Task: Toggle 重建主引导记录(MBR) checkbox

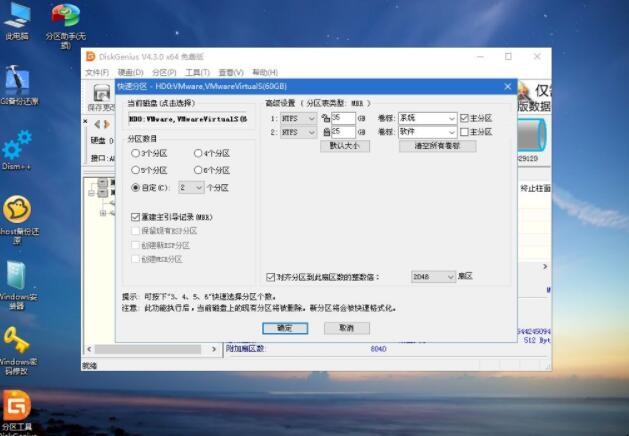Action: 135,217
